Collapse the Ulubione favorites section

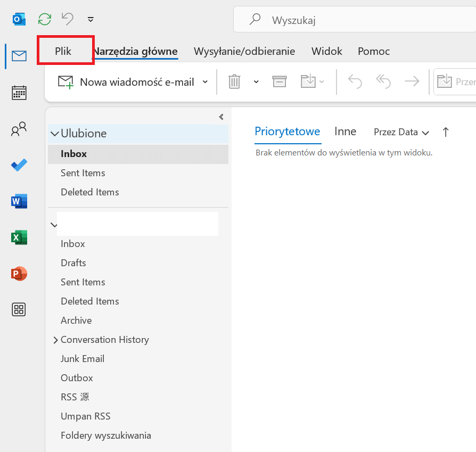pyautogui.click(x=54, y=134)
